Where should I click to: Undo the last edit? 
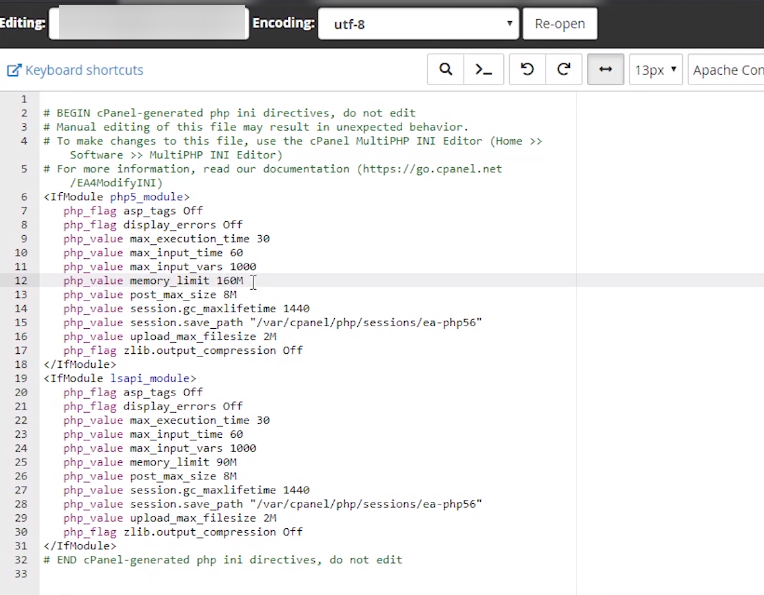[527, 70]
